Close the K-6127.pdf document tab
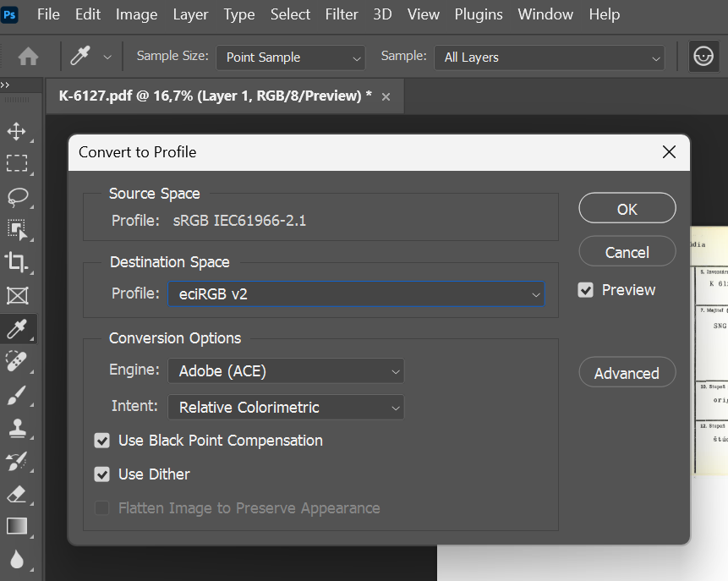728x581 pixels. [x=386, y=96]
